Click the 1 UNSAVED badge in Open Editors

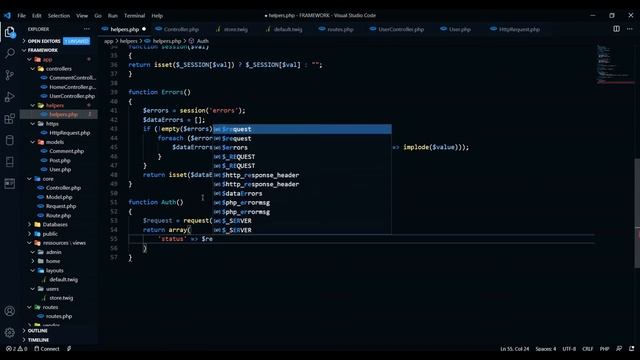(x=76, y=41)
